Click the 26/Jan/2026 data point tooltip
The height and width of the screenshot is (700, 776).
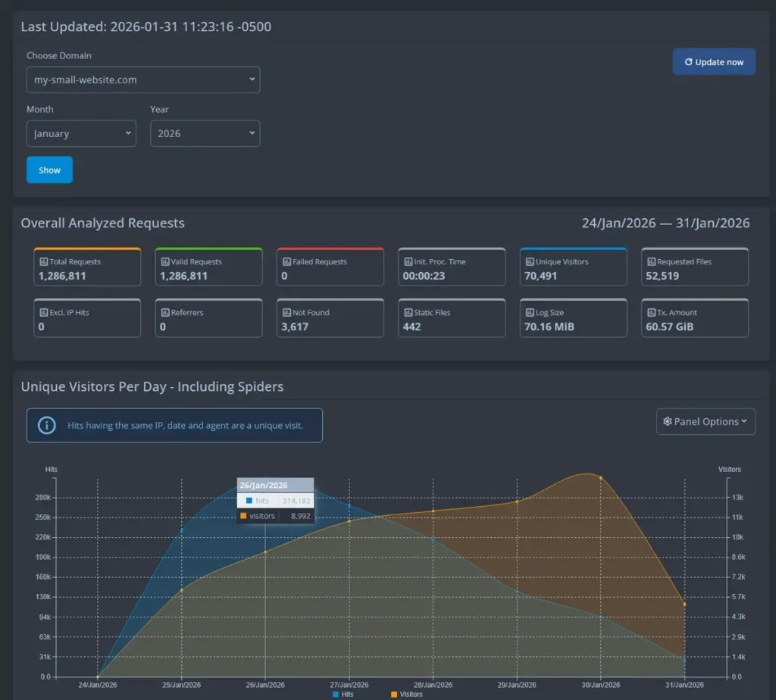coord(275,500)
